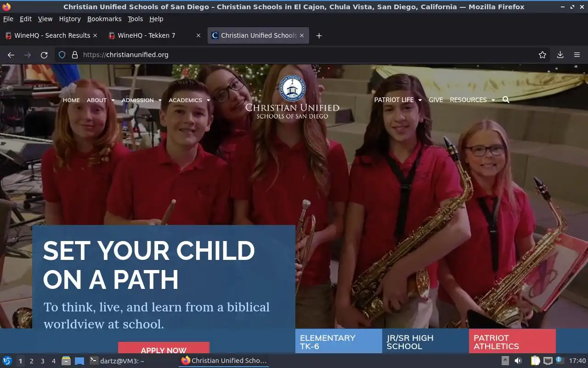Viewport: 588px width, 368px height.
Task: Click the PATRIOT LIFE link text
Action: (x=394, y=100)
